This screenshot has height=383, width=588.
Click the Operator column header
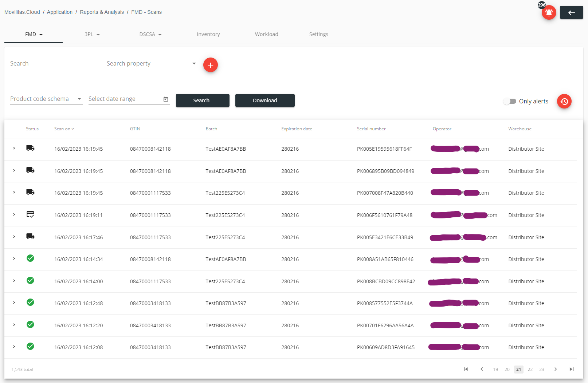coord(442,129)
